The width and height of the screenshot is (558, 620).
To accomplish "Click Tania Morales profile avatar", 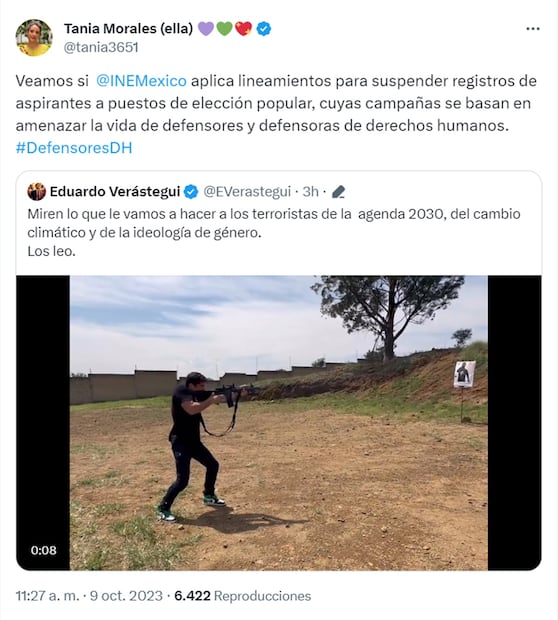I will pyautogui.click(x=34, y=38).
